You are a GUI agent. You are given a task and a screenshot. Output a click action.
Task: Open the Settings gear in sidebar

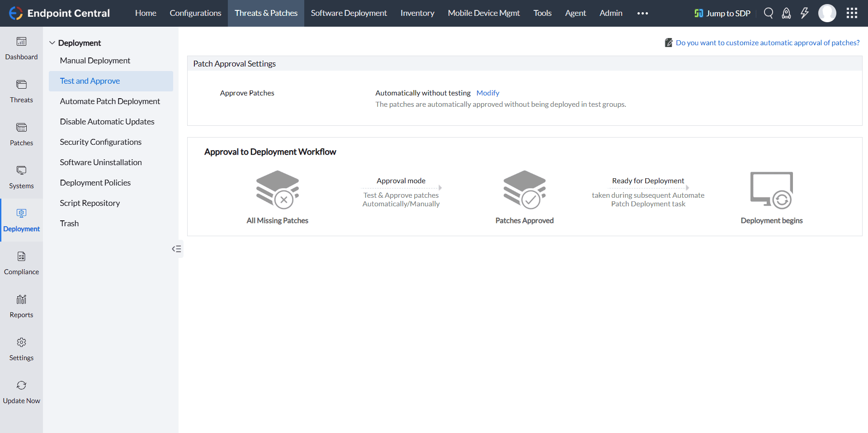point(21,343)
